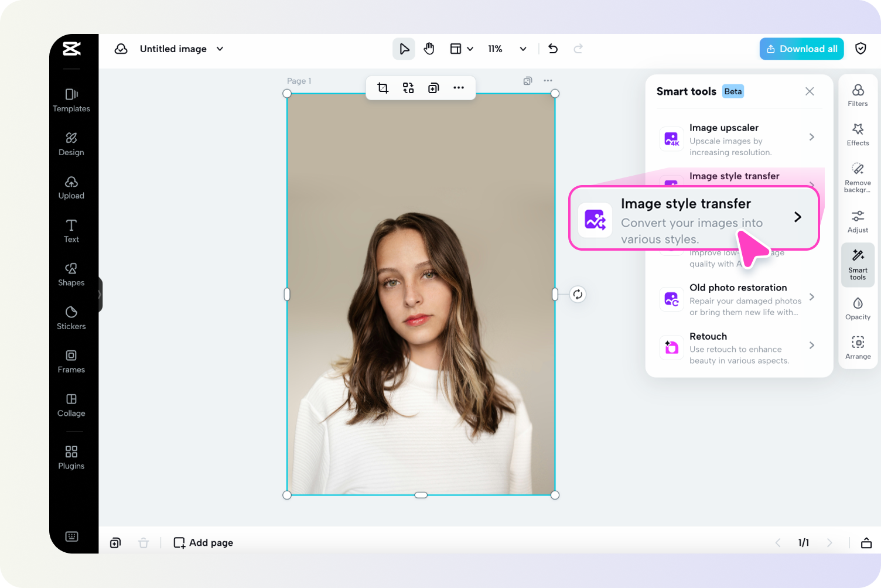This screenshot has width=881, height=588.
Task: Expand the Untitled image name dropdown
Action: pyautogui.click(x=220, y=49)
